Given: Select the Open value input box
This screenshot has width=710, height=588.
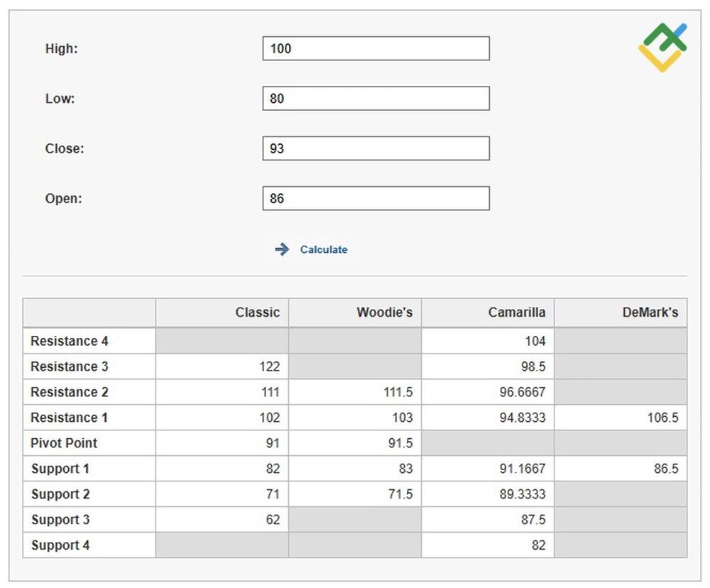Looking at the screenshot, I should click(376, 197).
